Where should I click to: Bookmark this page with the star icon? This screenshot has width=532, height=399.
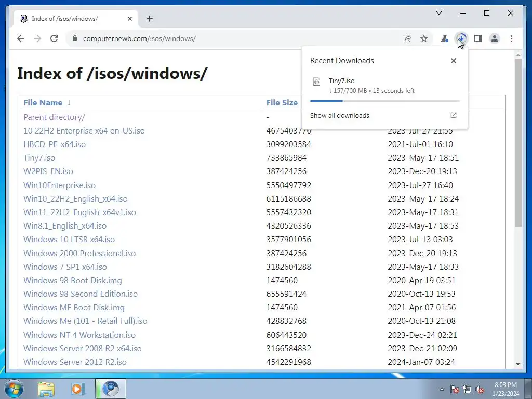(x=424, y=38)
